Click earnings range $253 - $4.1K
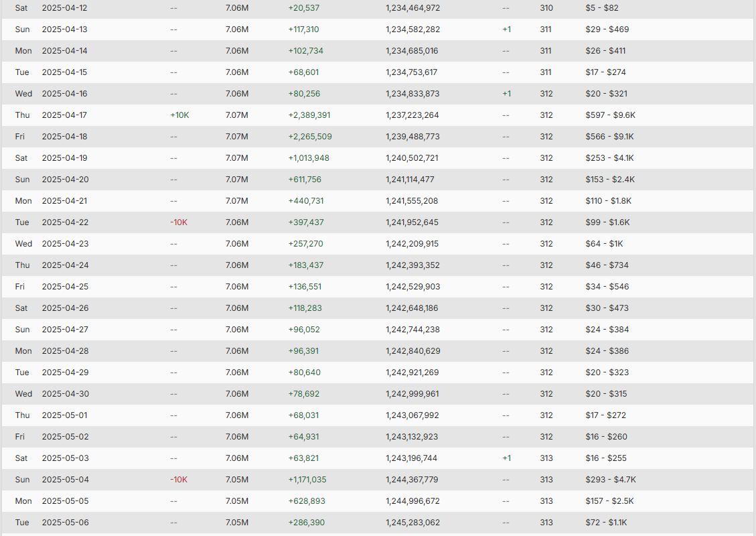Viewport: 756px width, 536px height. click(x=609, y=158)
